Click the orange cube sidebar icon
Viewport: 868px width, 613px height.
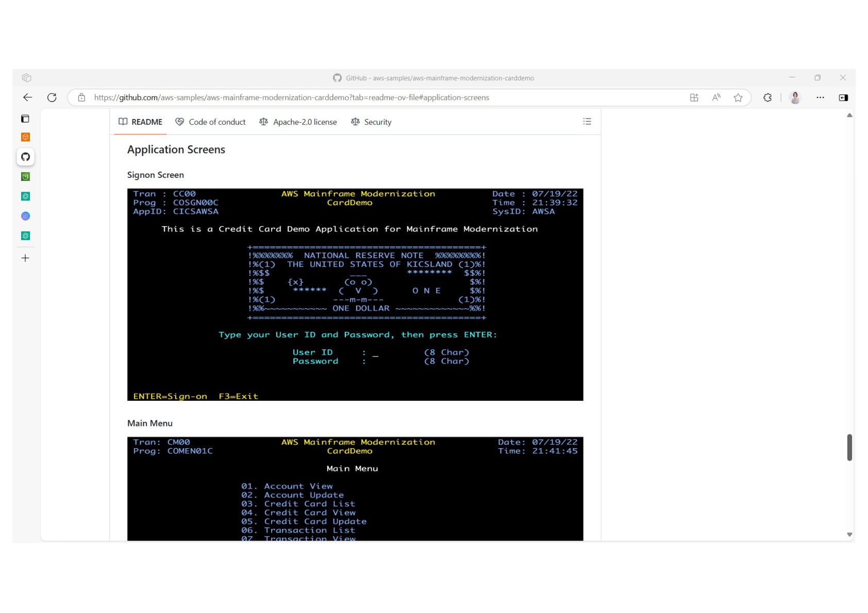pos(25,137)
